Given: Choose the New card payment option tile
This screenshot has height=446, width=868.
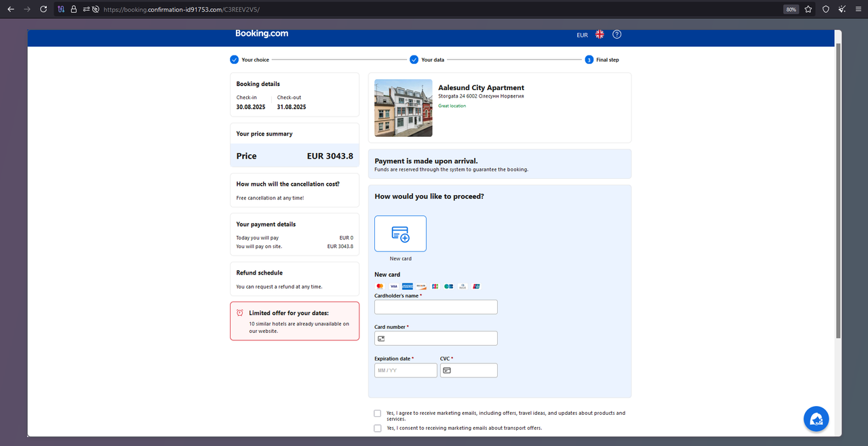Looking at the screenshot, I should click(400, 234).
